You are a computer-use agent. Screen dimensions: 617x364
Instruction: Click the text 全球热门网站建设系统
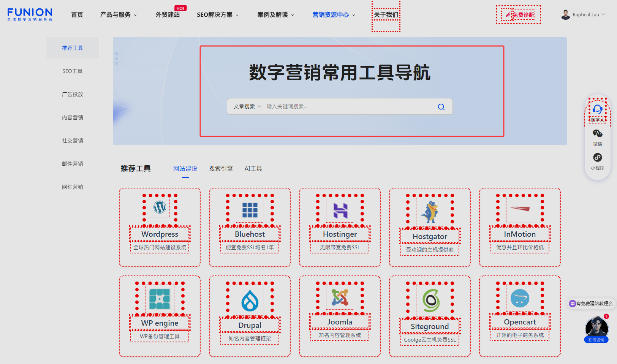coord(160,247)
